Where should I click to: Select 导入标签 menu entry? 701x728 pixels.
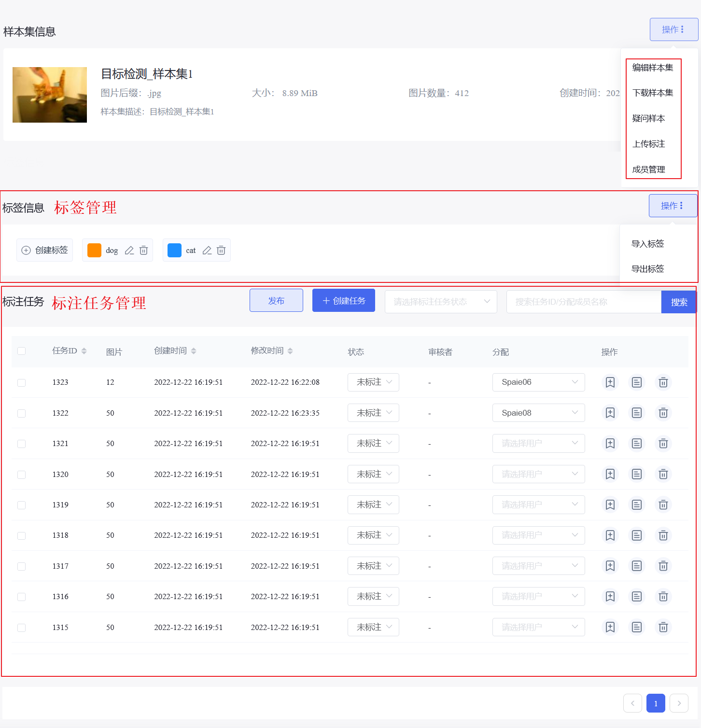(648, 244)
